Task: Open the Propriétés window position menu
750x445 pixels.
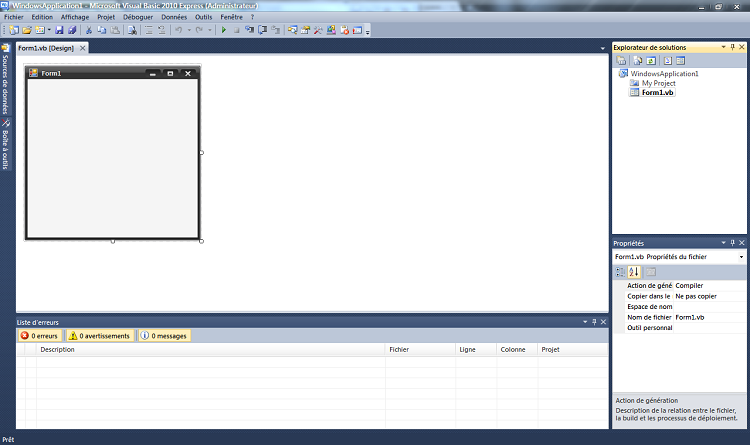Action: 723,243
